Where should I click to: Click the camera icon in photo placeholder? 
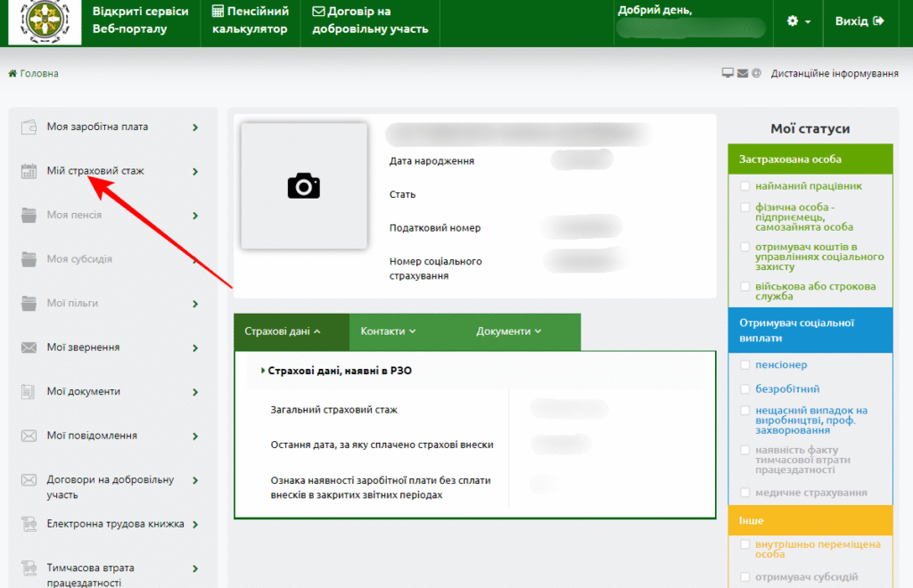click(303, 186)
